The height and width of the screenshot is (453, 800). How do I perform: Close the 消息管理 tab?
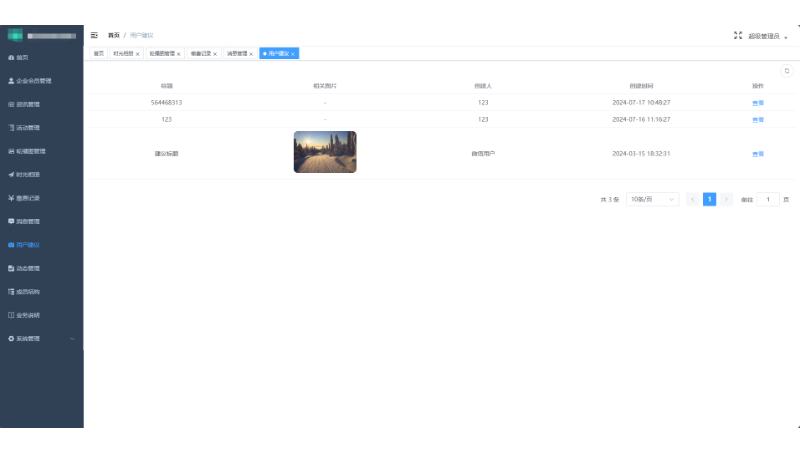click(251, 54)
